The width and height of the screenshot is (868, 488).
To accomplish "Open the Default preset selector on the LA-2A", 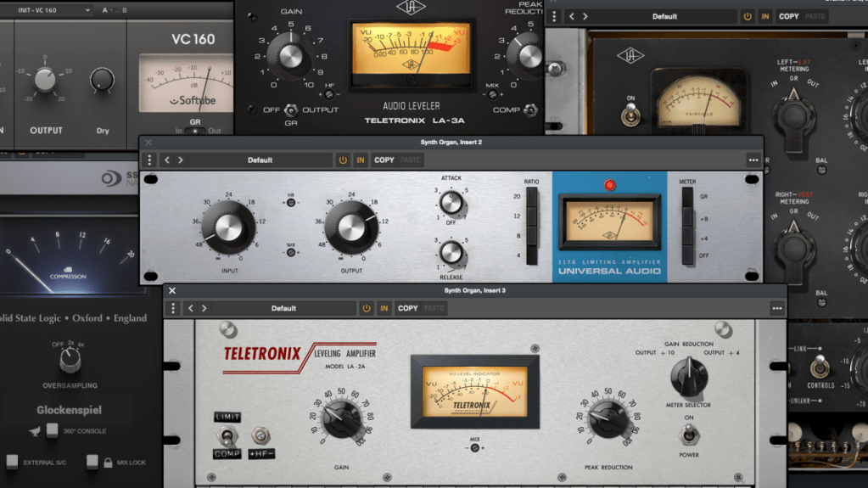I will pyautogui.click(x=283, y=308).
